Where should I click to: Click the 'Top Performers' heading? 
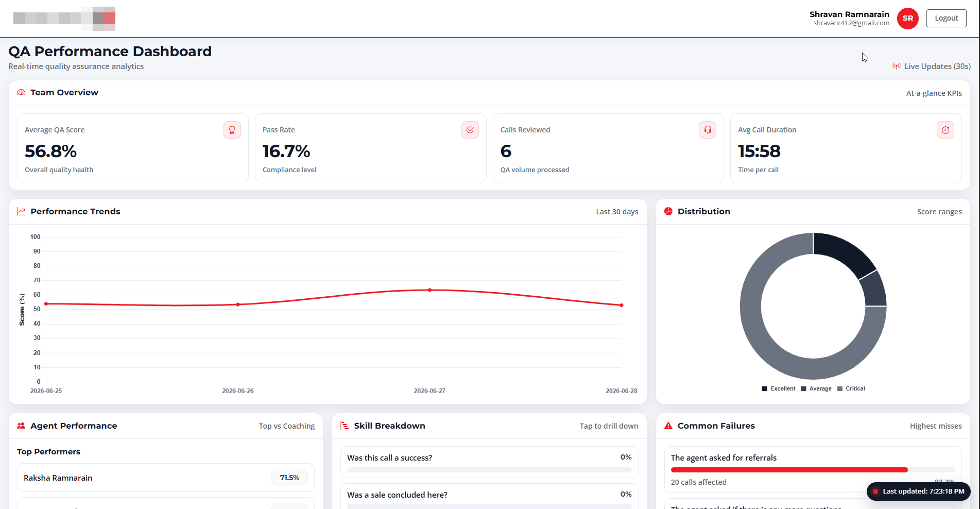[48, 452]
